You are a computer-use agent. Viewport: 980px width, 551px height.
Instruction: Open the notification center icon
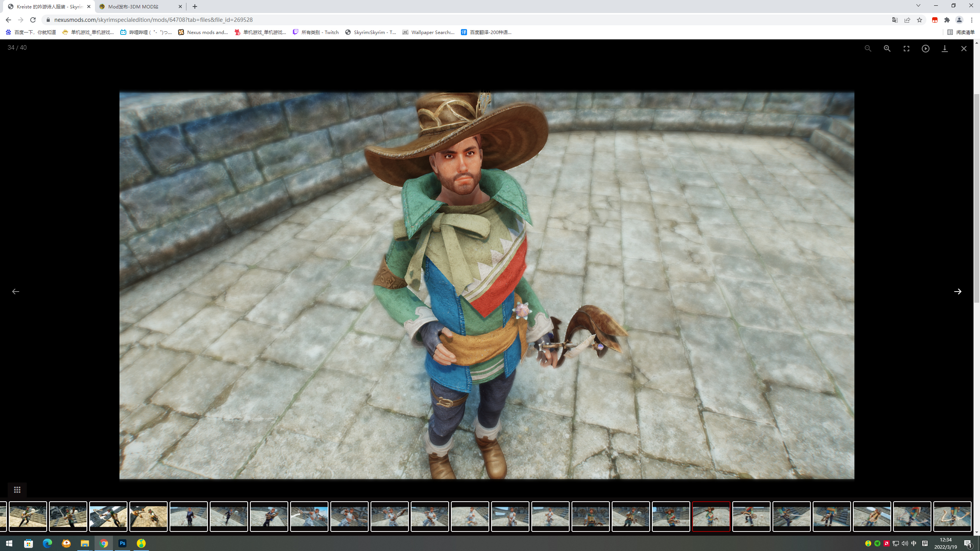coord(968,543)
